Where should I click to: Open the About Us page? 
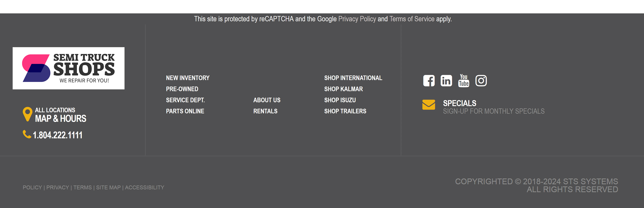tap(267, 100)
